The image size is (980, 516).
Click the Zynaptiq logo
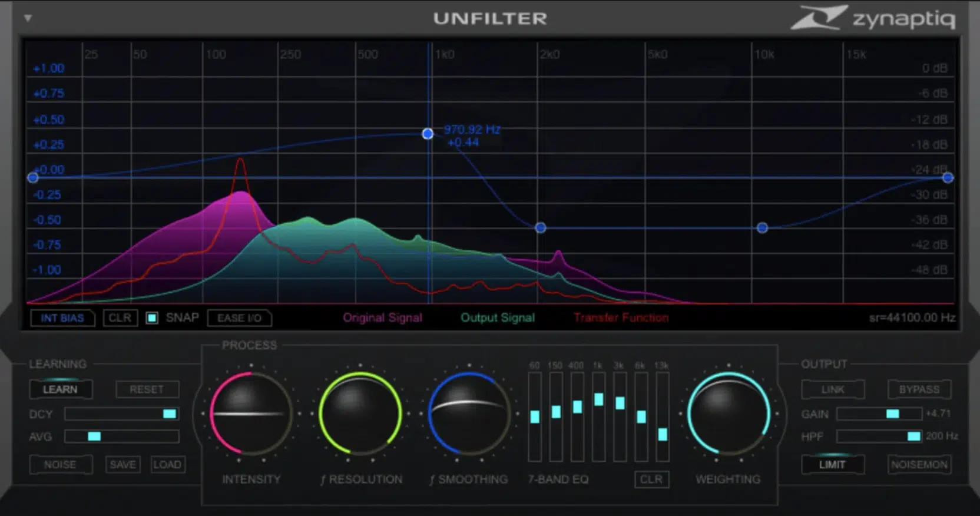point(873,18)
